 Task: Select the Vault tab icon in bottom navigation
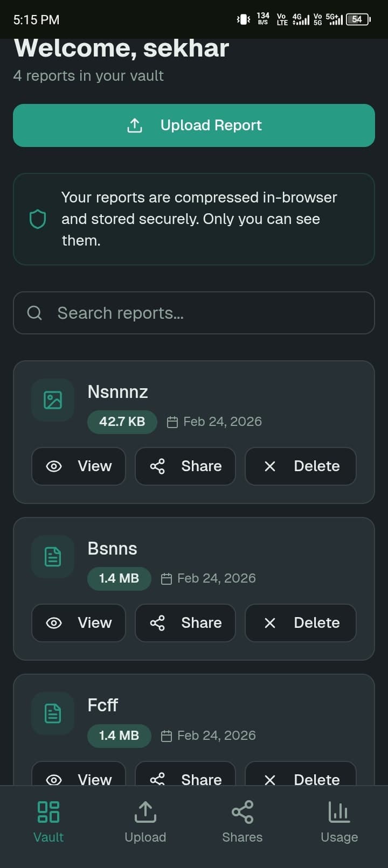click(48, 810)
